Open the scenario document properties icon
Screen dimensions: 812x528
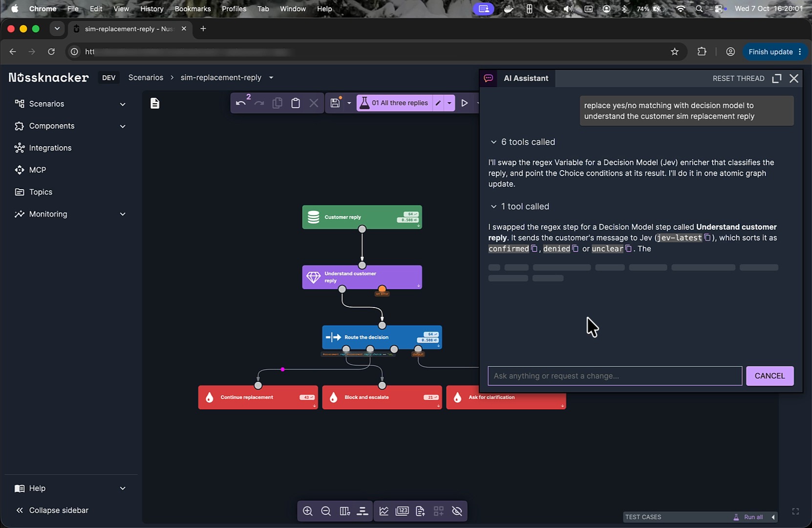coord(155,103)
